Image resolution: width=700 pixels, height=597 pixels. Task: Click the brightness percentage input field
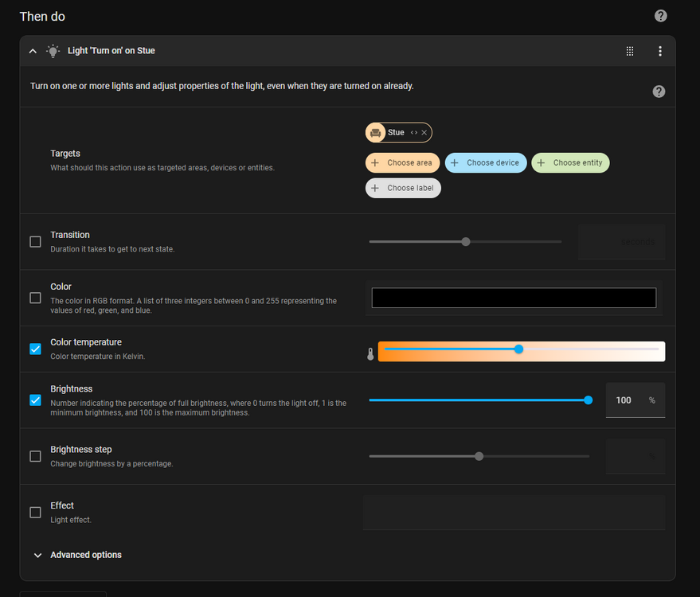625,400
